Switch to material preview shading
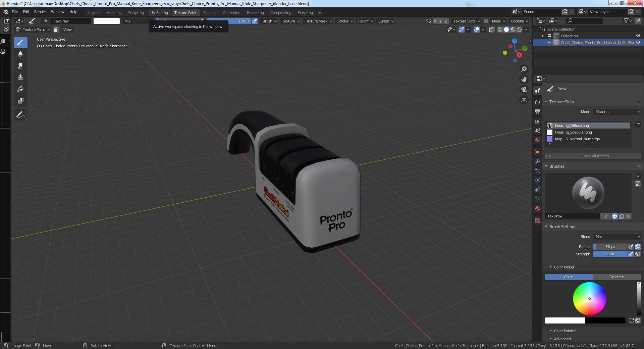 (x=513, y=30)
